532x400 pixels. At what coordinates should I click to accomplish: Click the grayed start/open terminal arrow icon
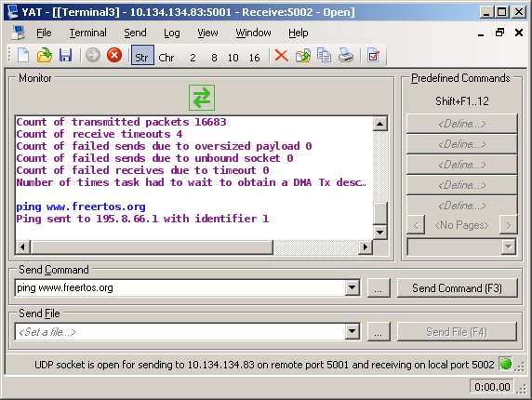(93, 55)
